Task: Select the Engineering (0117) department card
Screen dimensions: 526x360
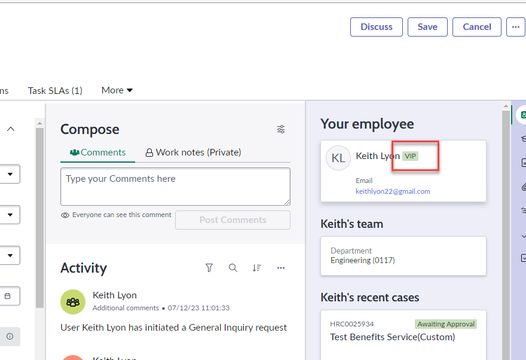Action: tap(403, 256)
